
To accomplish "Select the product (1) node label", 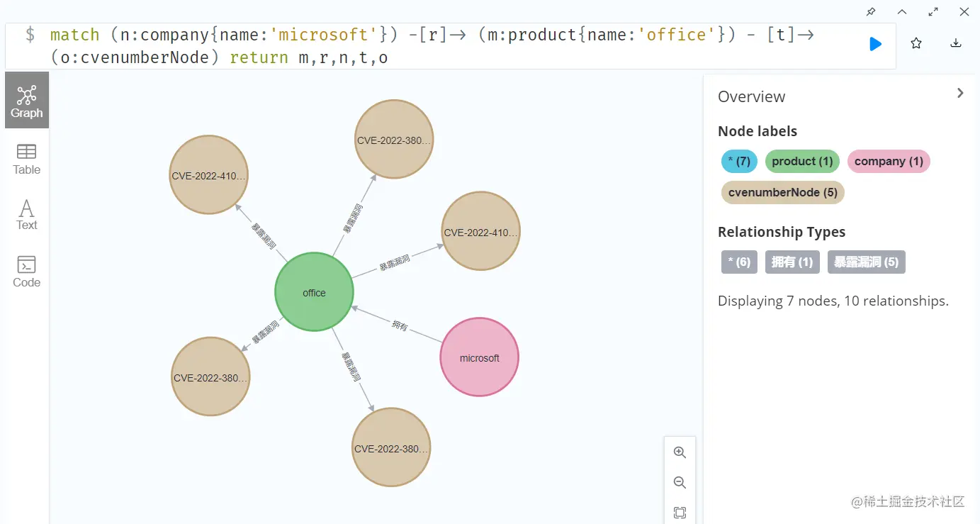I will click(802, 161).
